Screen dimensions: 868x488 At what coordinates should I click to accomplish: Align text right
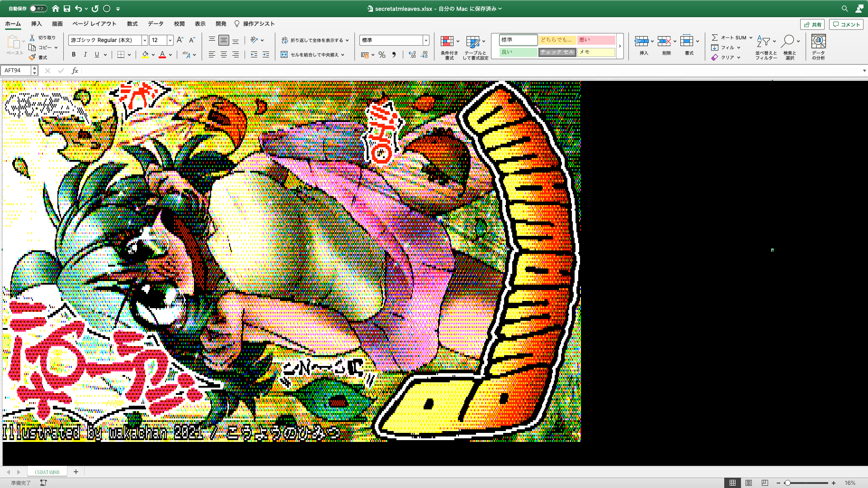pos(236,55)
